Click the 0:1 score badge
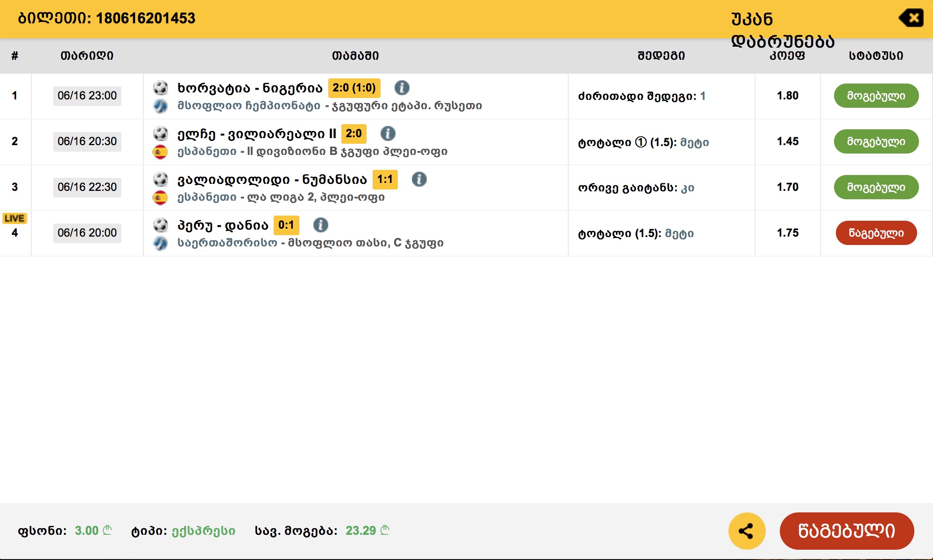Image resolution: width=933 pixels, height=560 pixels. point(286,225)
